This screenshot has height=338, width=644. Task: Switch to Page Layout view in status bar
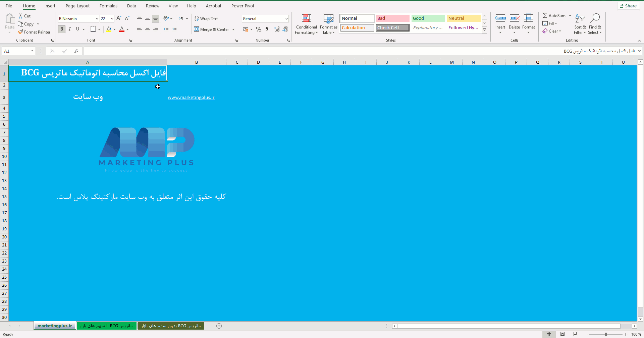(x=562, y=334)
